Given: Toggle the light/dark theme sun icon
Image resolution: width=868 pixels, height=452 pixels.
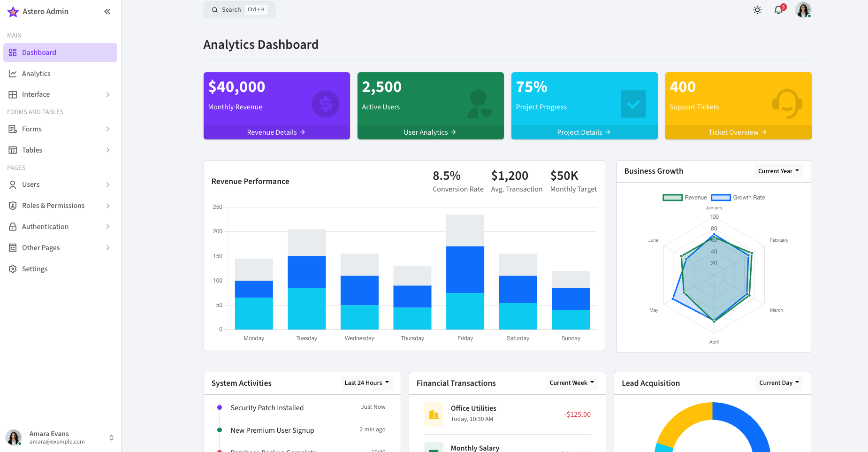Looking at the screenshot, I should pos(757,10).
